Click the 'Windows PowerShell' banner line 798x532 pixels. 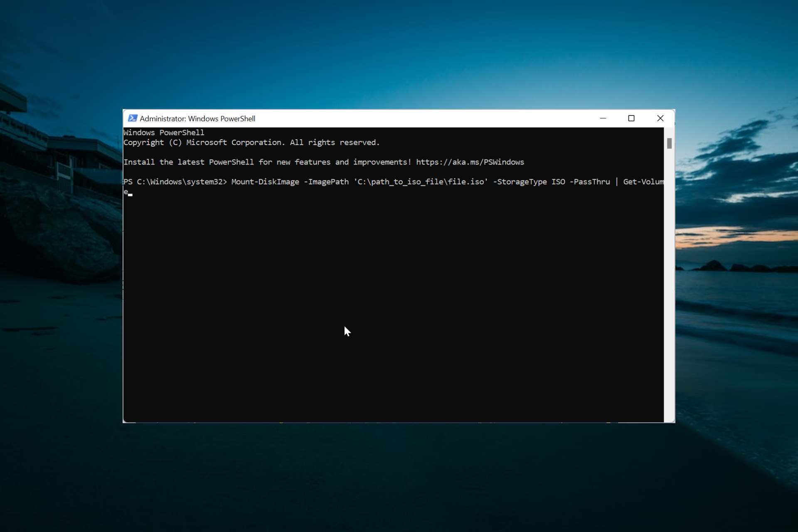(x=164, y=133)
